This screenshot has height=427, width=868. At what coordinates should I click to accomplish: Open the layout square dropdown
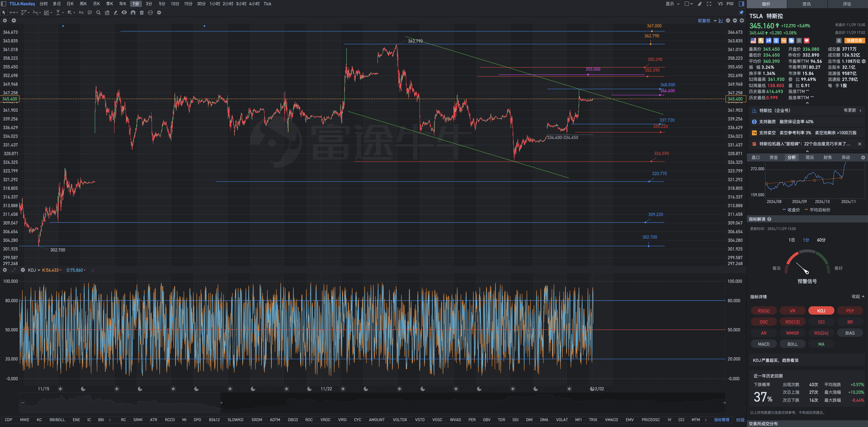click(x=688, y=4)
